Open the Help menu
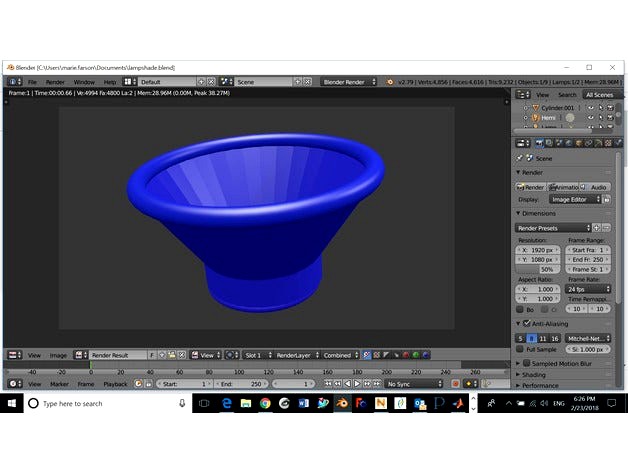Image resolution: width=628 pixels, height=472 pixels. pyautogui.click(x=110, y=82)
